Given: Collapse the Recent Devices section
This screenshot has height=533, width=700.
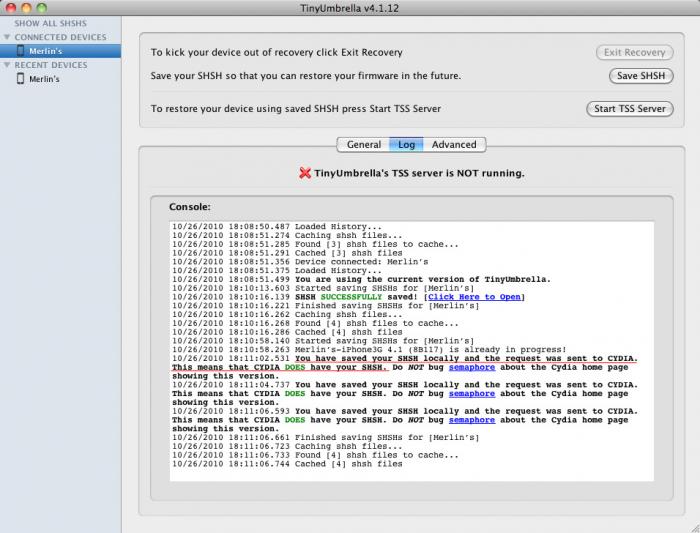Looking at the screenshot, I should (8, 65).
